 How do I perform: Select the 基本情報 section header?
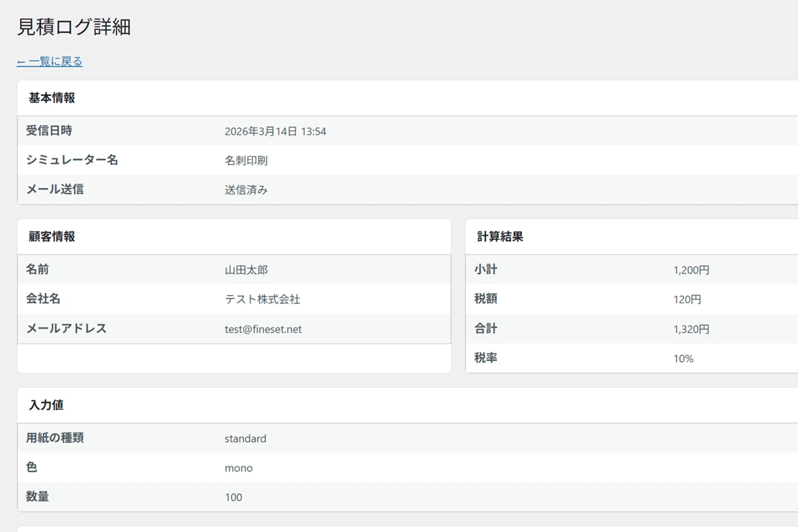(52, 98)
